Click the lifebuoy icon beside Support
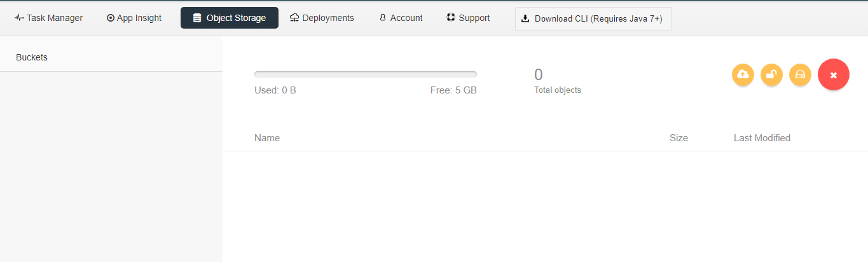This screenshot has height=262, width=868. click(451, 18)
